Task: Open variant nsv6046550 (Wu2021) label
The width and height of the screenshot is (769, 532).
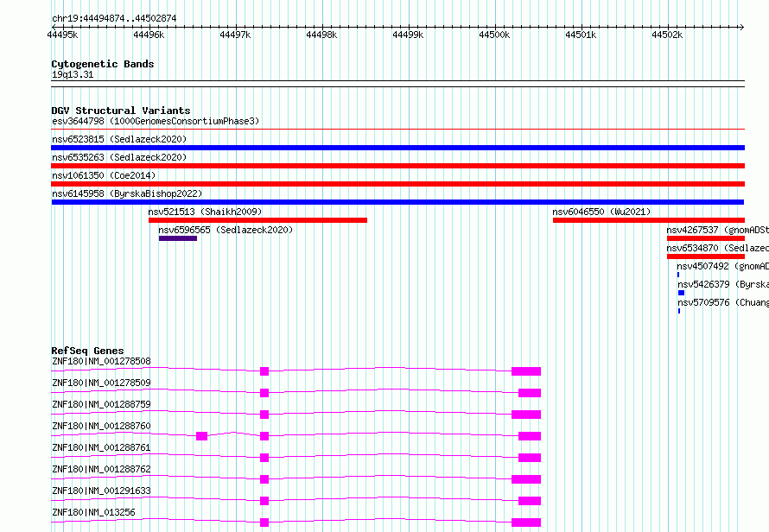Action: pos(601,212)
